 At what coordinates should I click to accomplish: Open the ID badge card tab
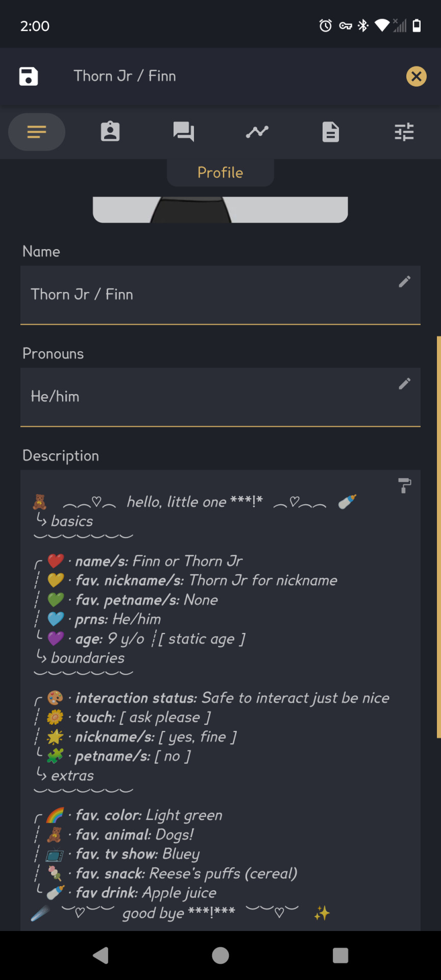click(110, 132)
